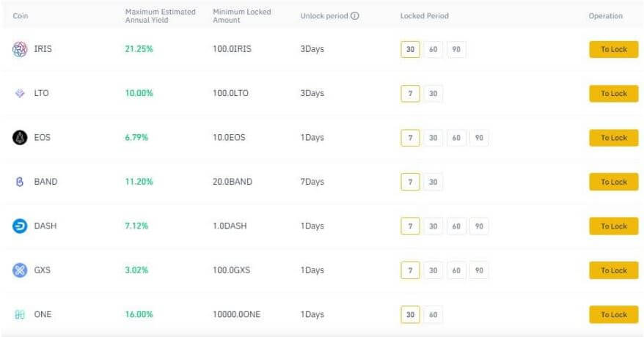644x337 pixels.
Task: Click the IRIS coin icon
Action: click(20, 49)
